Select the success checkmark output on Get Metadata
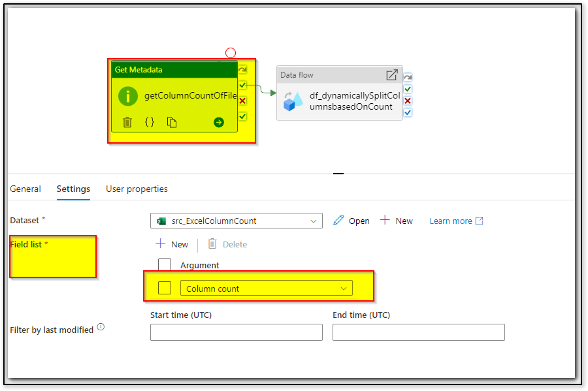Screen dimensions: 588x391 click(x=242, y=85)
